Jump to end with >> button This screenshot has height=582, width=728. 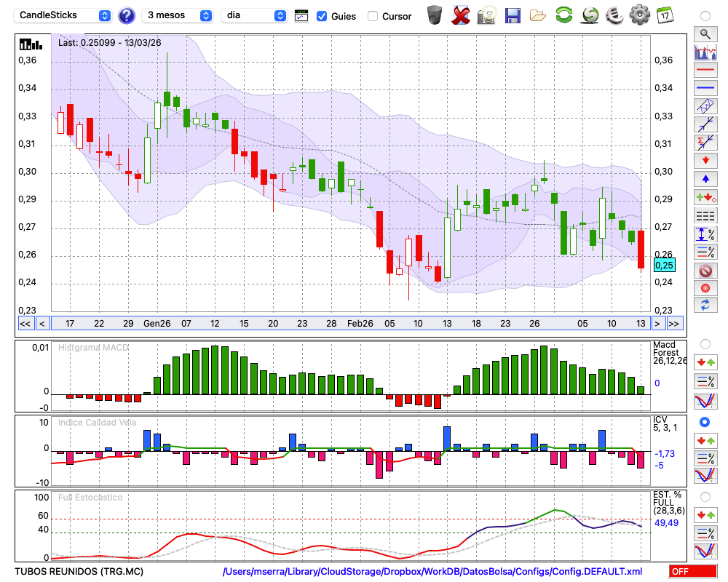pos(675,324)
